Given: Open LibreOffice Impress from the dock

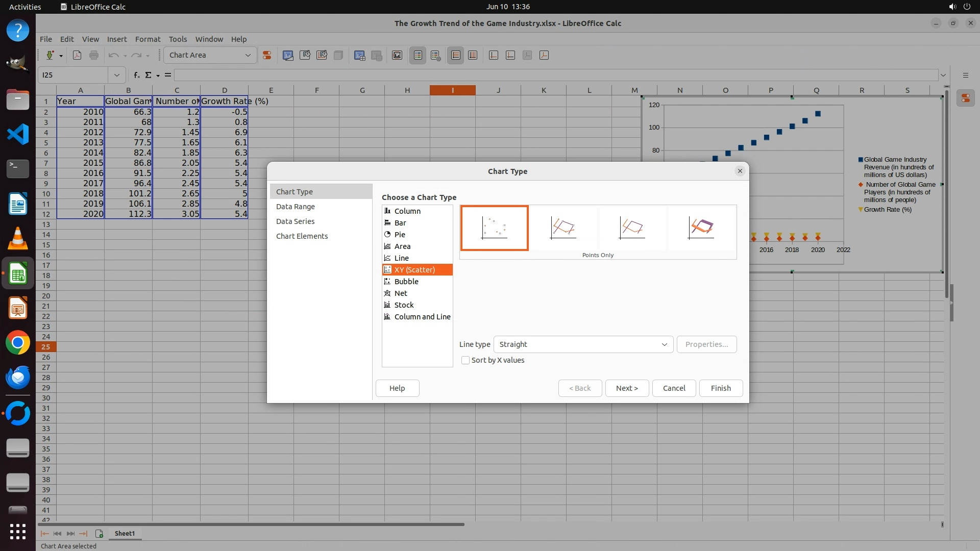Looking at the screenshot, I should 18,308.
